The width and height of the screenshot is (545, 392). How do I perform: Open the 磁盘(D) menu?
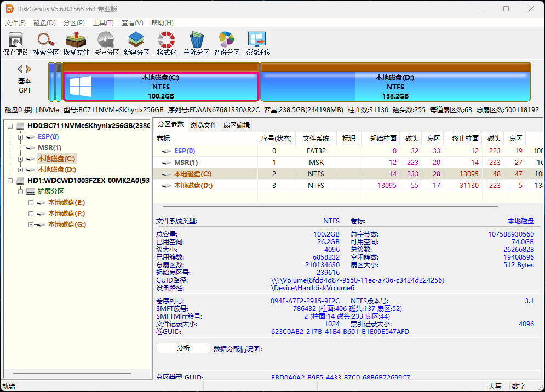tap(44, 23)
